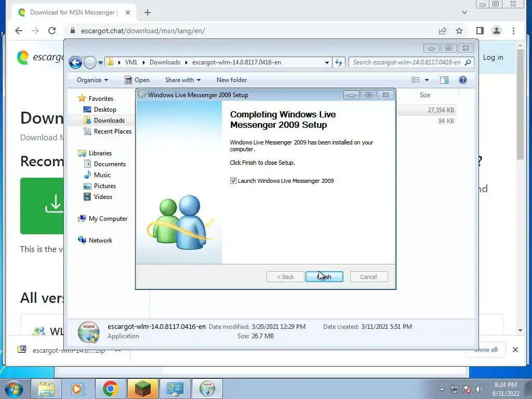Image resolution: width=532 pixels, height=399 pixels.
Task: Click Open in the Explorer toolbar
Action: click(137, 80)
